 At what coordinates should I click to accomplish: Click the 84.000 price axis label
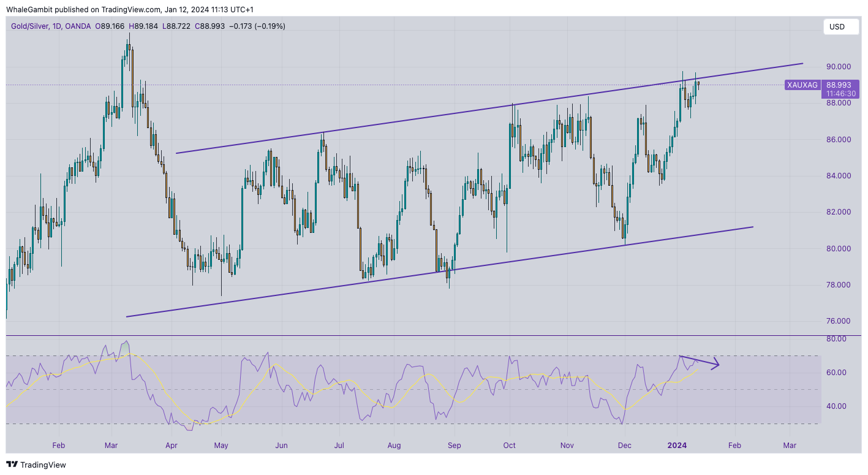pos(838,176)
